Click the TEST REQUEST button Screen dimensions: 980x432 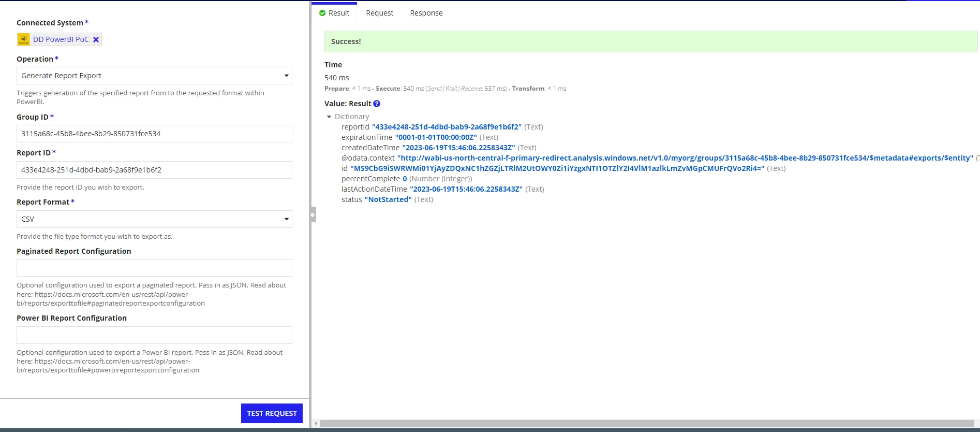click(x=272, y=413)
